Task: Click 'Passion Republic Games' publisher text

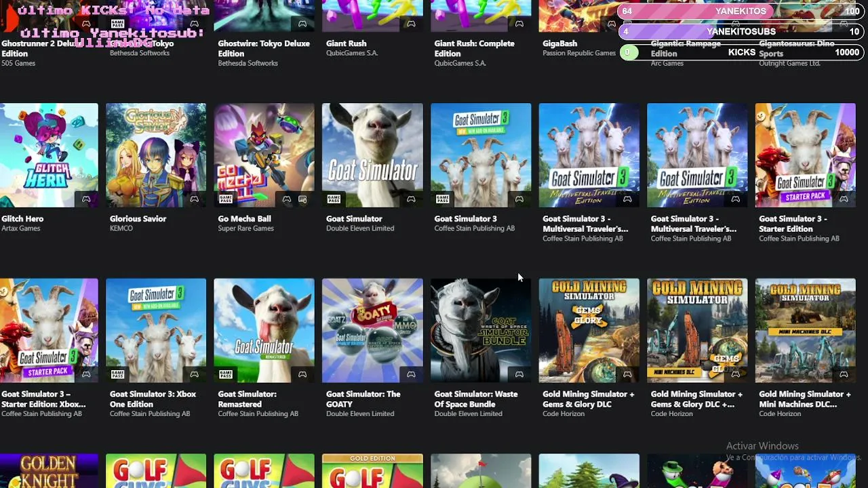Action: pos(579,53)
